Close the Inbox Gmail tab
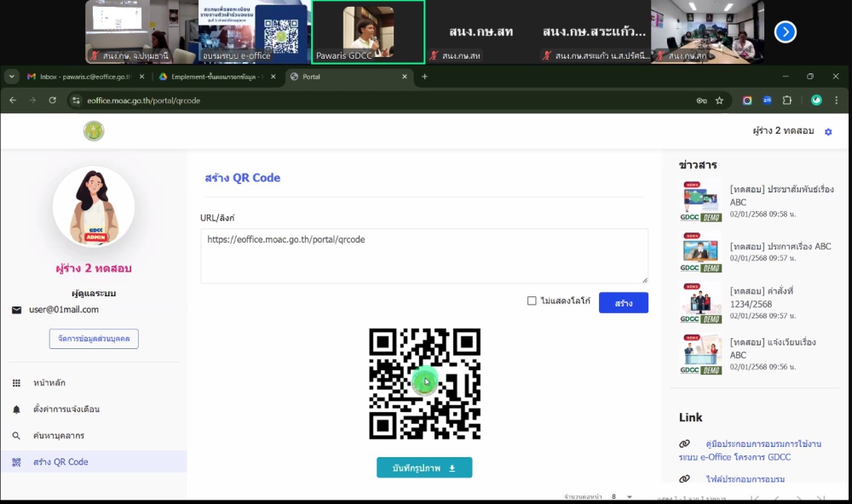852x504 pixels. pyautogui.click(x=141, y=77)
